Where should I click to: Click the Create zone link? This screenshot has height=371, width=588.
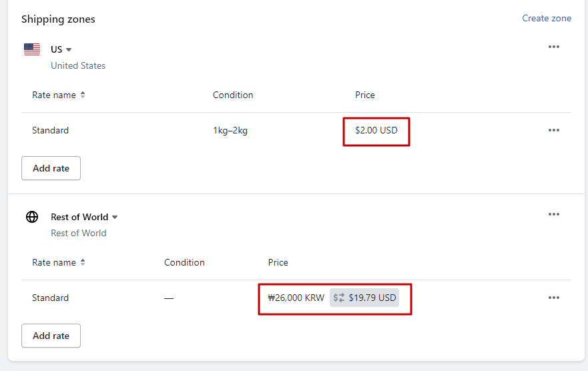coord(547,19)
